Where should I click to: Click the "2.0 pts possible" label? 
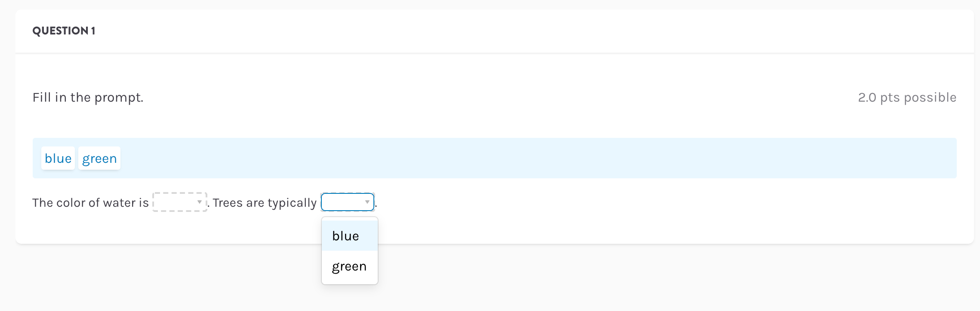907,98
